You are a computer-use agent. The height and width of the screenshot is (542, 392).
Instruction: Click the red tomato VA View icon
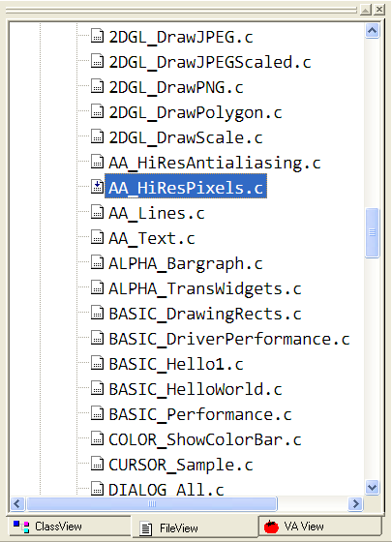tap(271, 527)
